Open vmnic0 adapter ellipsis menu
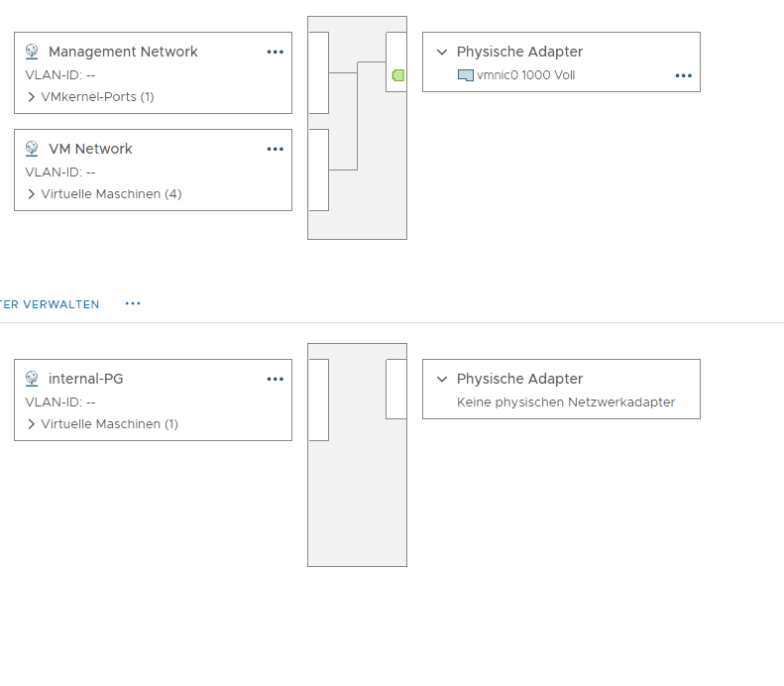The width and height of the screenshot is (784, 686). tap(683, 75)
